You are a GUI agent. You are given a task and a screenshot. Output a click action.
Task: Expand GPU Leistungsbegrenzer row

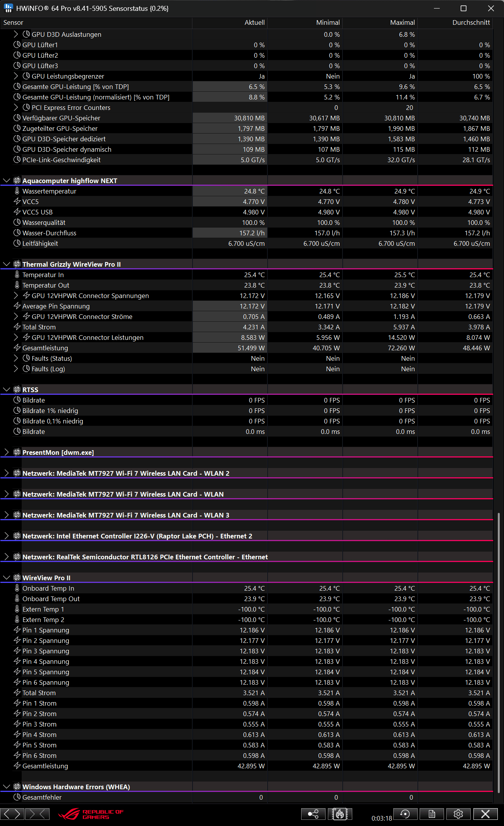(x=16, y=76)
